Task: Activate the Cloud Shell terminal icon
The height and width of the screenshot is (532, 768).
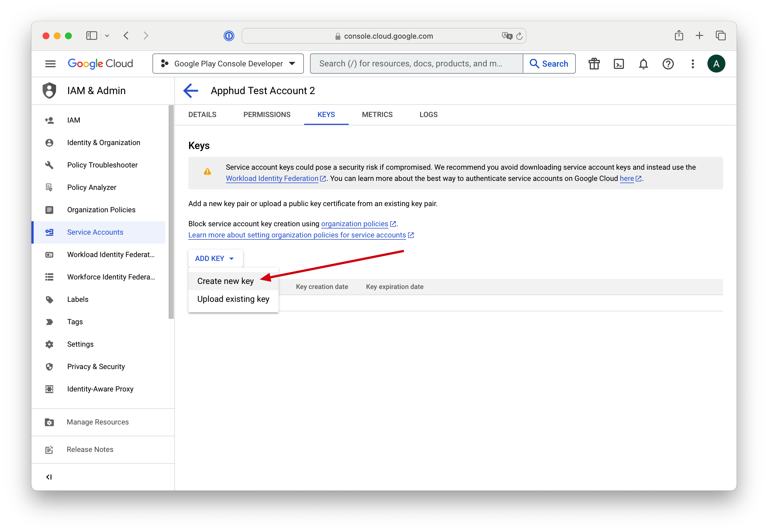Action: tap(619, 64)
